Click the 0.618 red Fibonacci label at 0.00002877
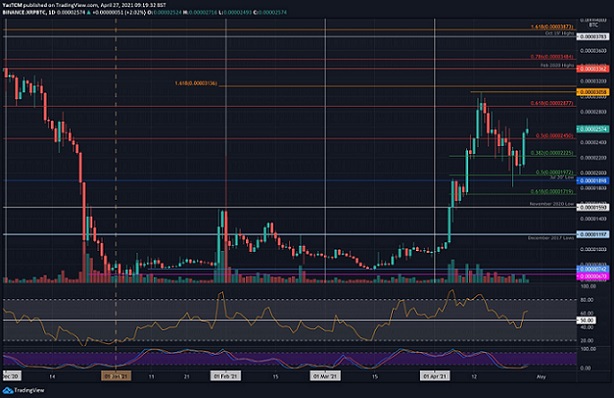This screenshot has height=398, width=614. pos(552,103)
